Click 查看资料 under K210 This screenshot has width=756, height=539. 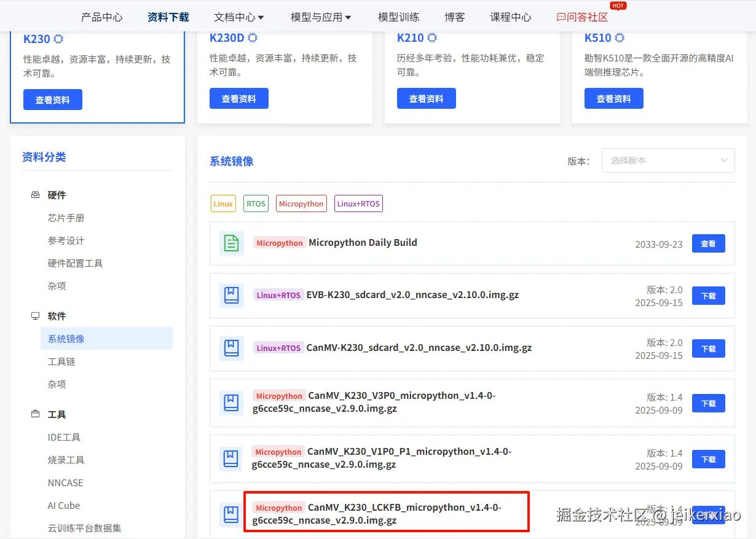click(x=427, y=98)
